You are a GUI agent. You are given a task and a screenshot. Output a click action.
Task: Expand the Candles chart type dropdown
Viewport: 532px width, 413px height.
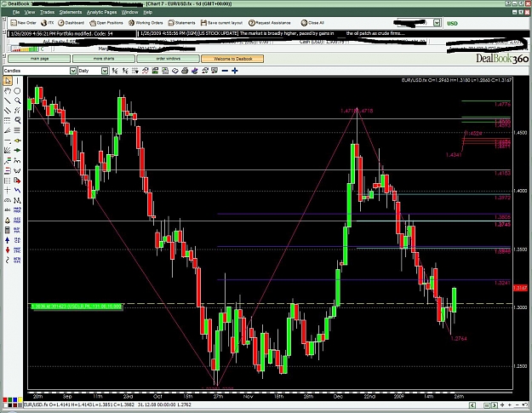[73, 71]
